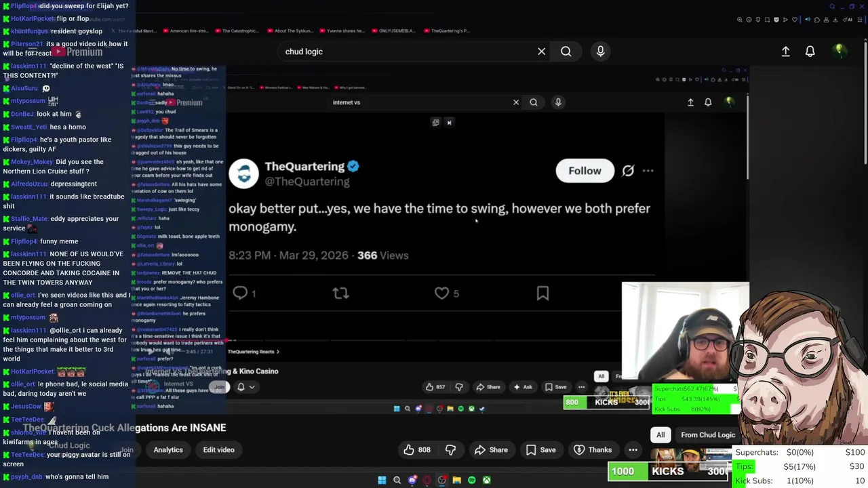
Task: Open 'American live-stre...' bookmark
Action: (185, 30)
